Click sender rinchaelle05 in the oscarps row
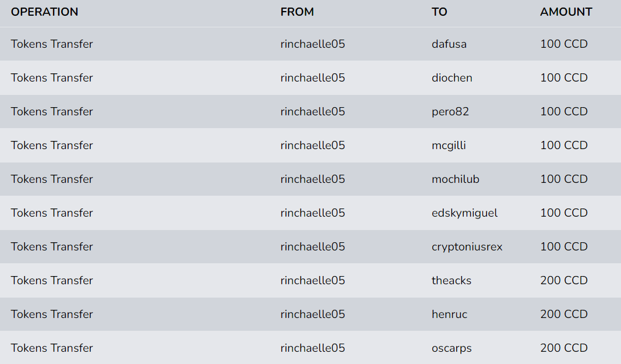This screenshot has height=364, width=621. 312,348
